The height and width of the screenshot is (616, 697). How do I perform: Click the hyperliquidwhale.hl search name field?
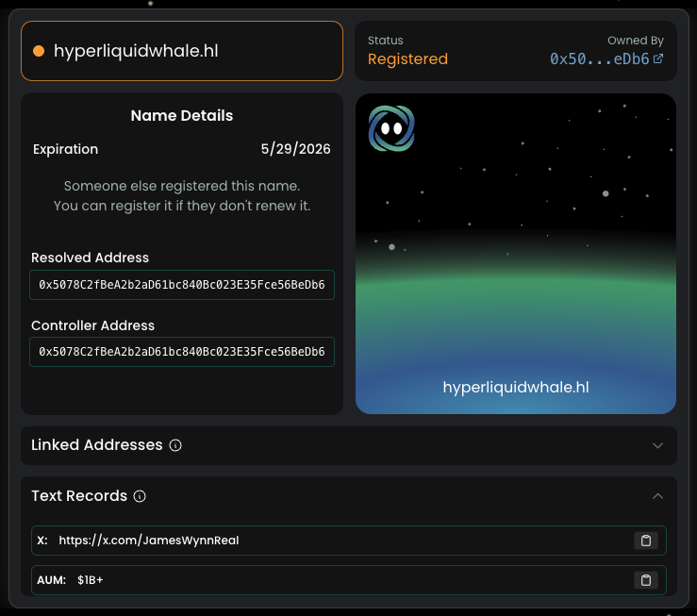(x=182, y=51)
